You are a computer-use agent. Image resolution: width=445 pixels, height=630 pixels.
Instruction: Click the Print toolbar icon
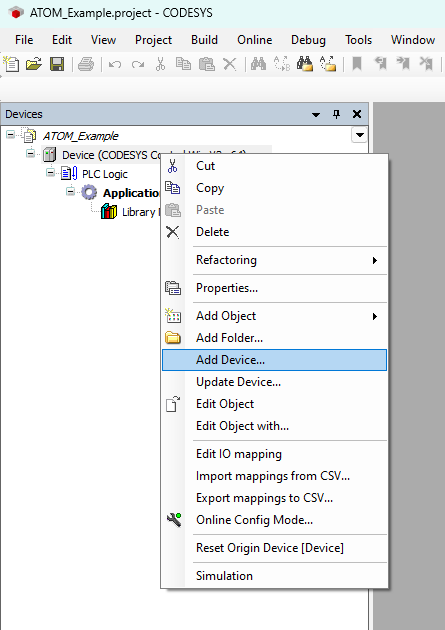click(x=86, y=64)
